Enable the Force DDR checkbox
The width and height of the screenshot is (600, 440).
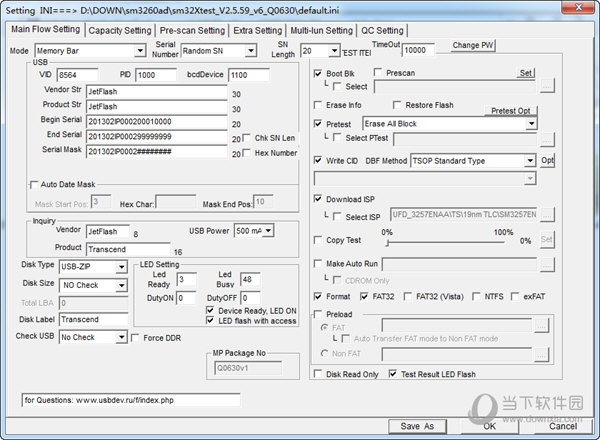(135, 338)
